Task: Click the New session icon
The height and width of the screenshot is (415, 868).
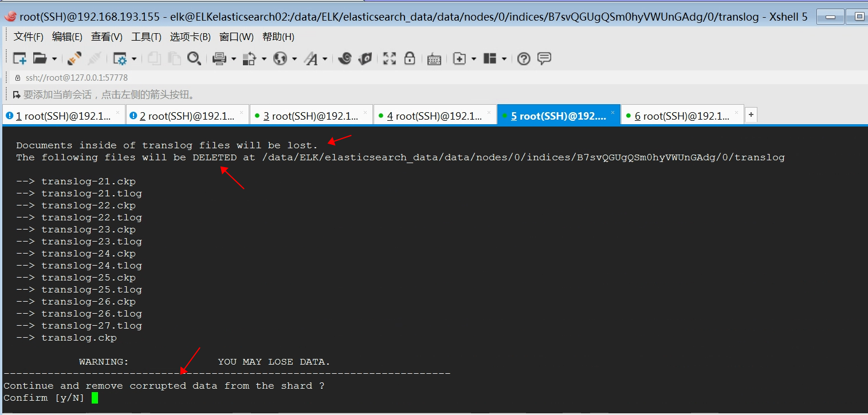Action: point(20,58)
